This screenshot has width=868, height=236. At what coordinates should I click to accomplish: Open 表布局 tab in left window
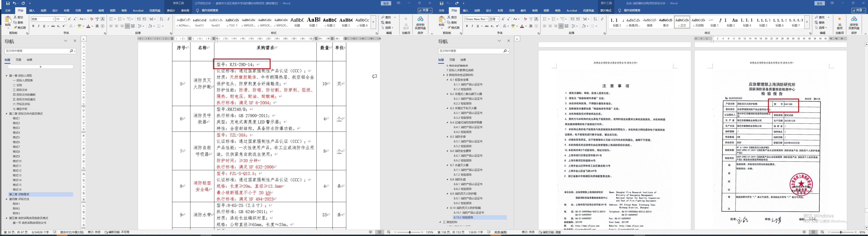tap(185, 10)
